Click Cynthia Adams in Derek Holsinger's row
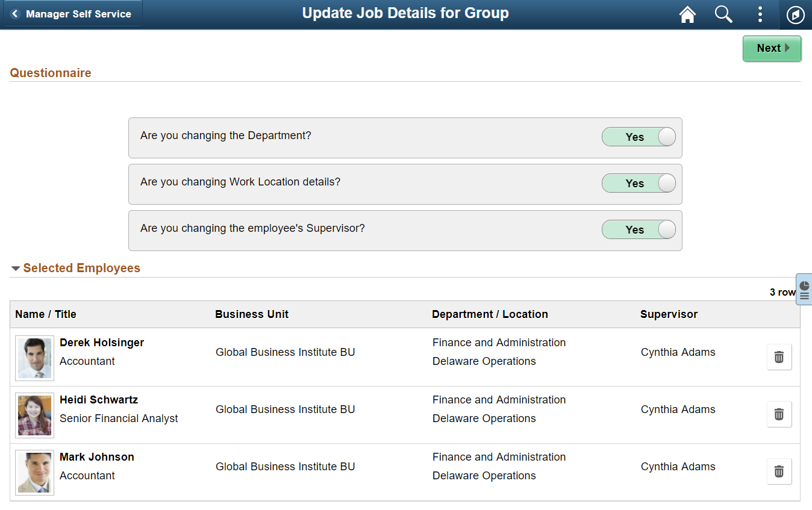812x510 pixels. [678, 352]
